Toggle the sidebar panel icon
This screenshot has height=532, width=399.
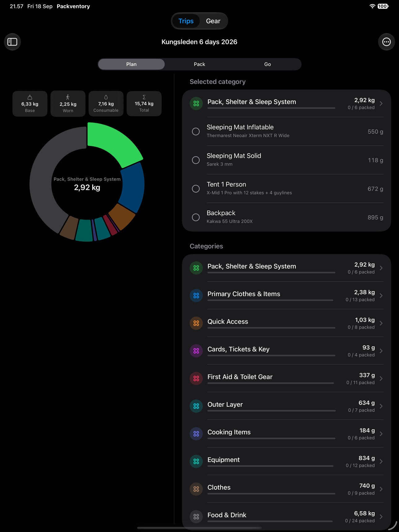pyautogui.click(x=12, y=42)
